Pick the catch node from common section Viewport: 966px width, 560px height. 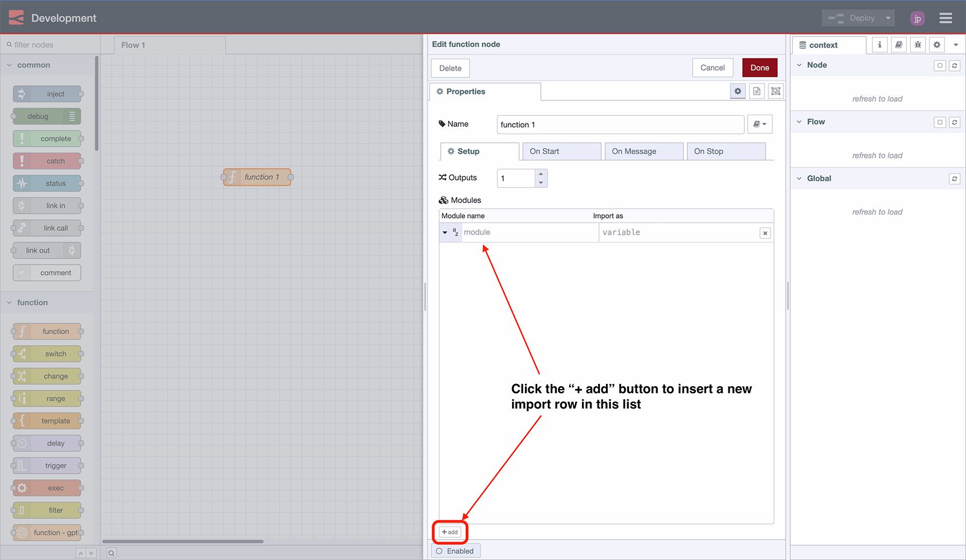(x=48, y=160)
